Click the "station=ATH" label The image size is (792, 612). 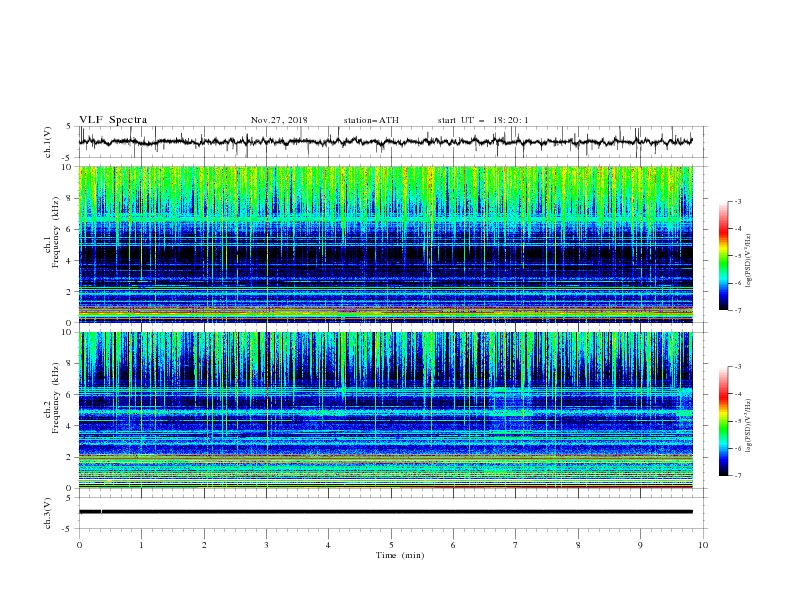(x=371, y=120)
